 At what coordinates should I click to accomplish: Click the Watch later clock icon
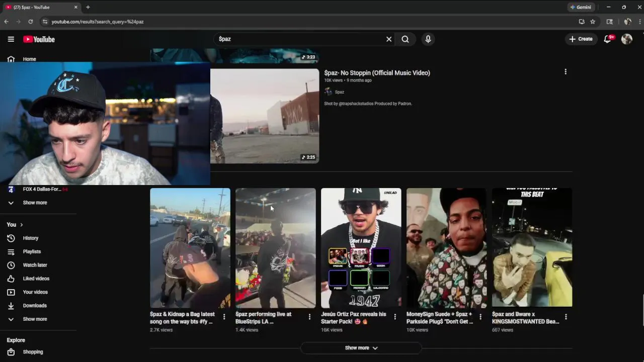[x=11, y=265]
